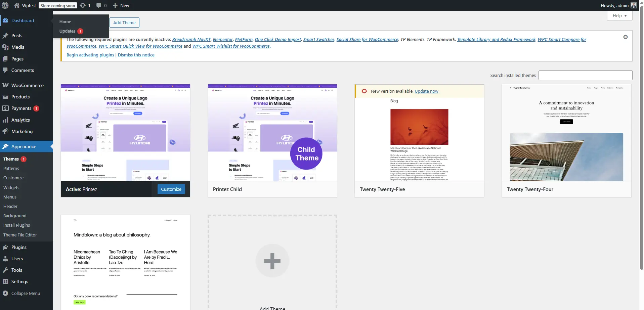Screen dimensions: 644x310
Task: Select Updates in the Dashboard flyout
Action: tap(68, 31)
